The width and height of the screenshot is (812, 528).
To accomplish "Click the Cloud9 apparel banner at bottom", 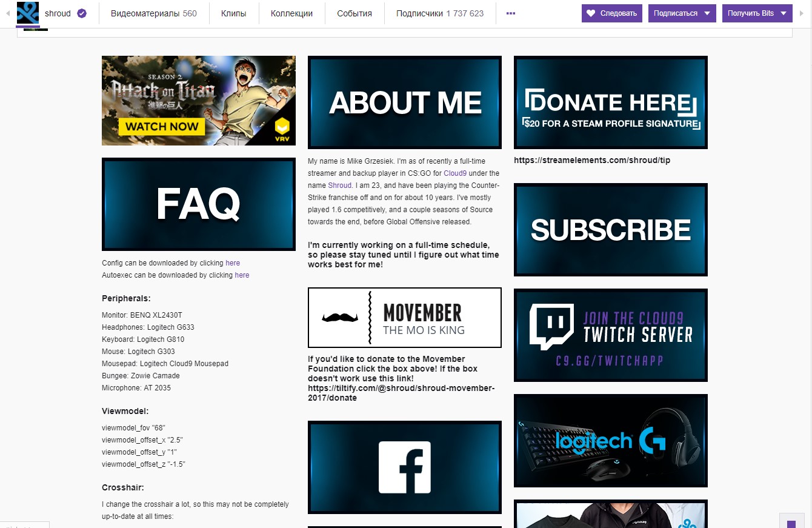I will pyautogui.click(x=611, y=514).
